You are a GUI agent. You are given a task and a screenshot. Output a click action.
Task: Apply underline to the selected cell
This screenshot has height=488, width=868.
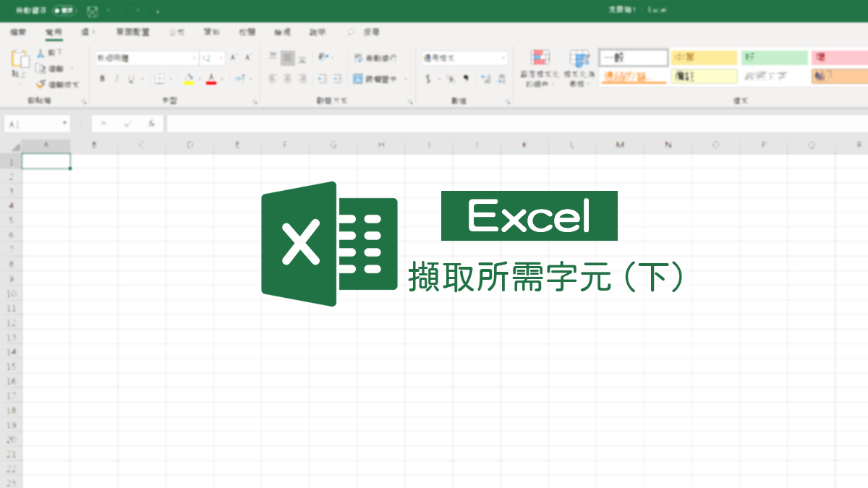(130, 78)
